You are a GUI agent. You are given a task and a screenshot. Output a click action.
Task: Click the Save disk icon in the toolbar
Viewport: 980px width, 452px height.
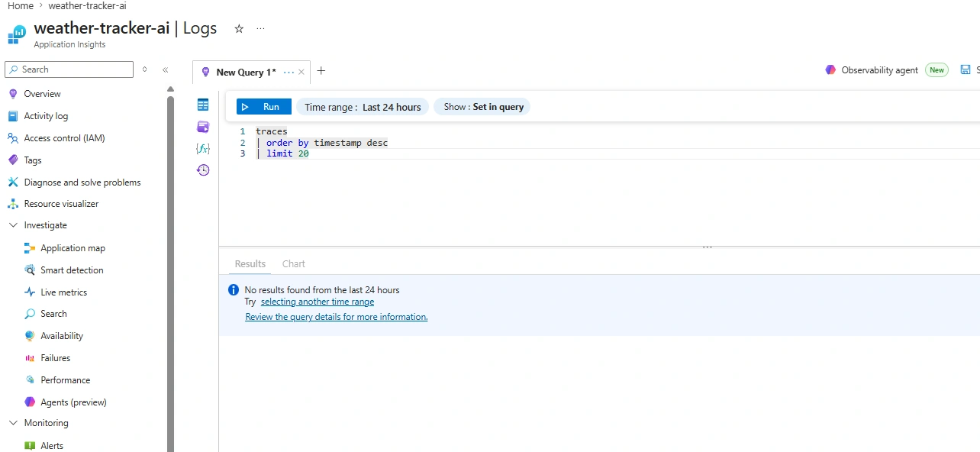tap(965, 69)
